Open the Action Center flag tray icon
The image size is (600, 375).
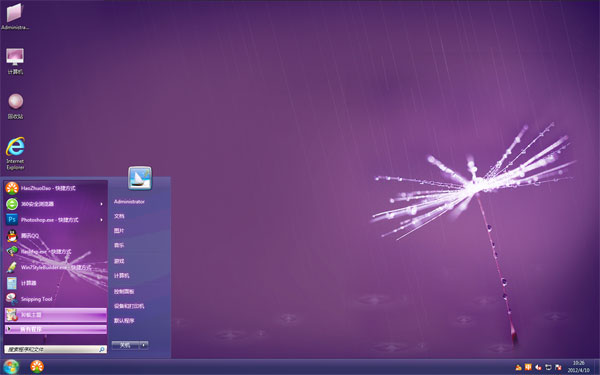click(x=558, y=367)
